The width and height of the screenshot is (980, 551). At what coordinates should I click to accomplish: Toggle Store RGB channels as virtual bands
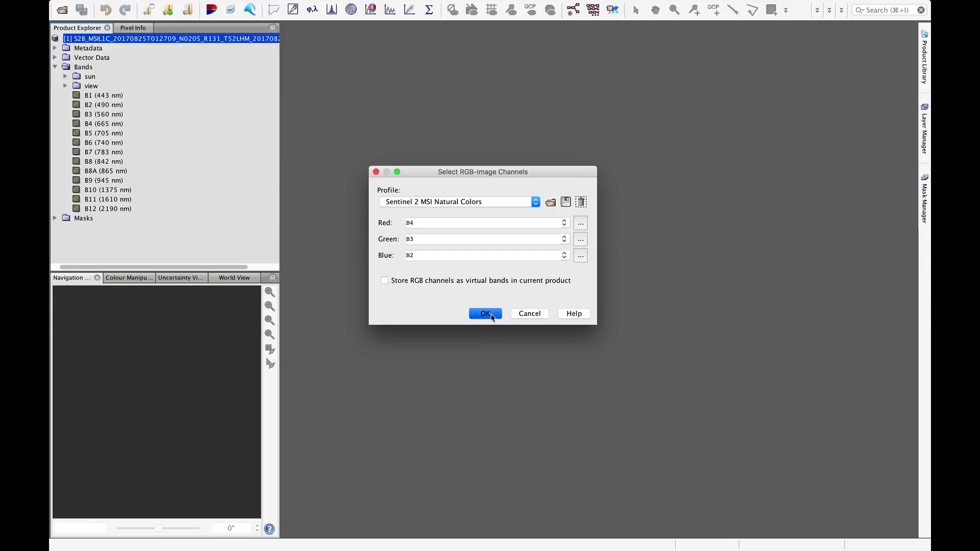(384, 280)
